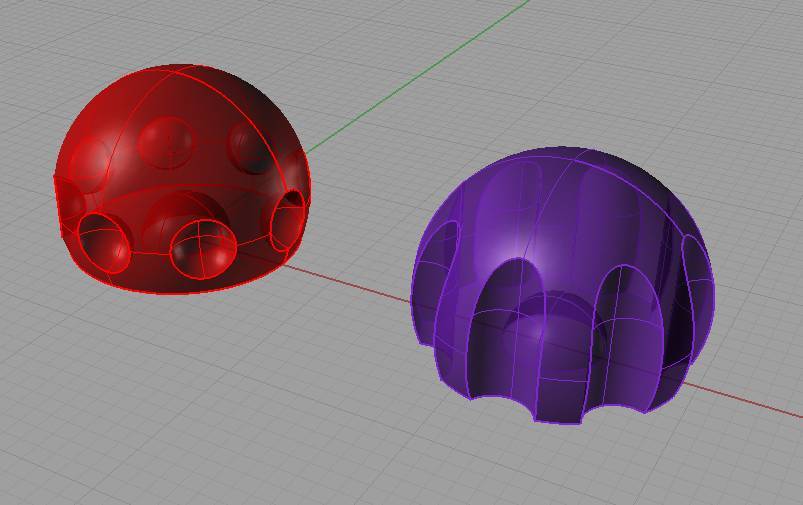Select the purple fluted dome object

[562, 285]
